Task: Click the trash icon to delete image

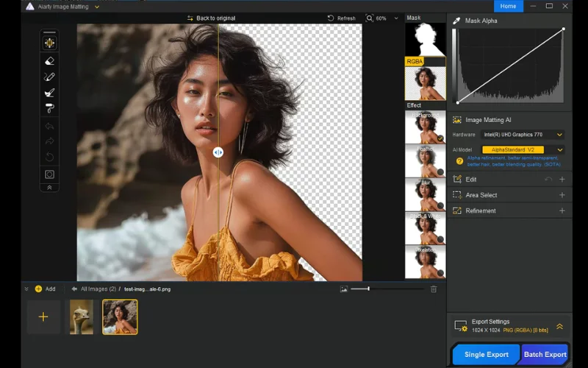Action: coord(434,289)
